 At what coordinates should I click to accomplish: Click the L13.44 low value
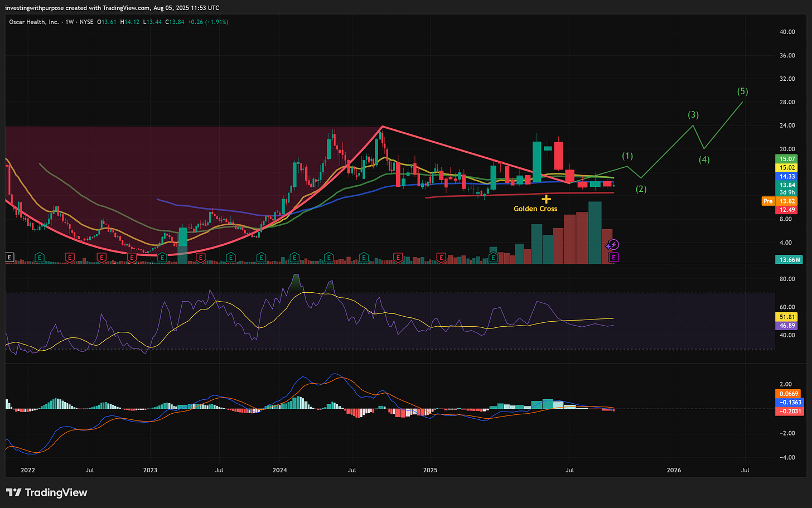[x=152, y=22]
